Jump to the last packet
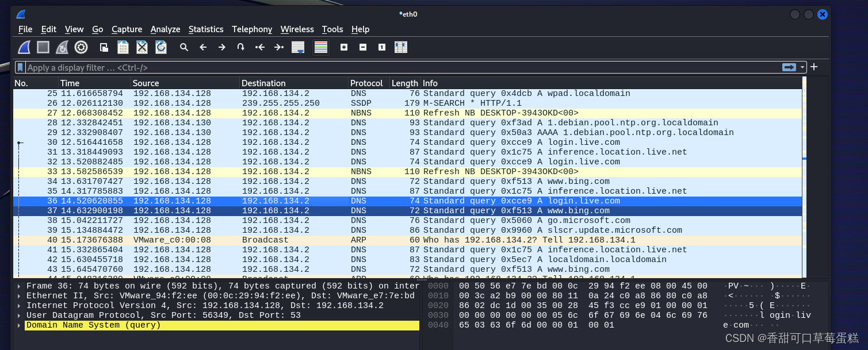 pyautogui.click(x=279, y=47)
